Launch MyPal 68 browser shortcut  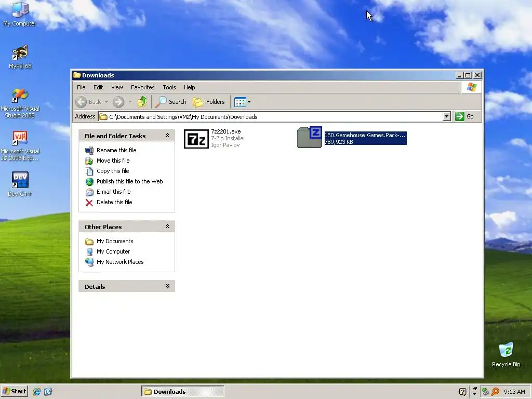[20, 56]
